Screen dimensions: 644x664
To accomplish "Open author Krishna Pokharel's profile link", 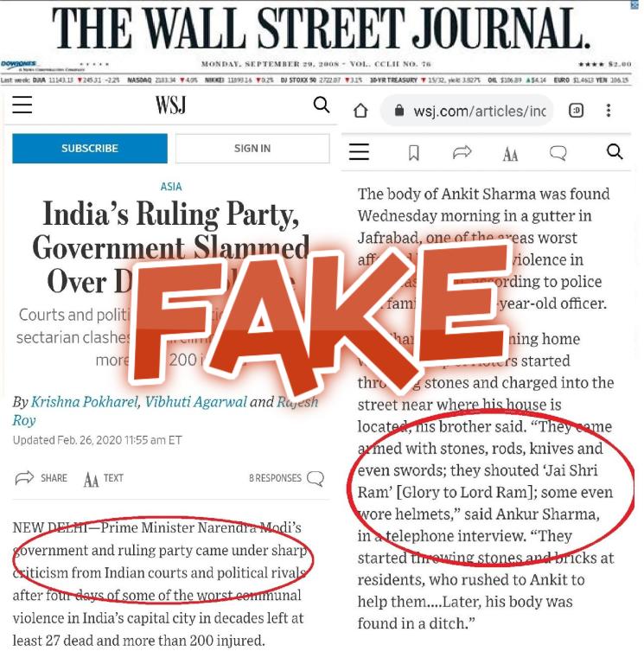I will pos(85,401).
